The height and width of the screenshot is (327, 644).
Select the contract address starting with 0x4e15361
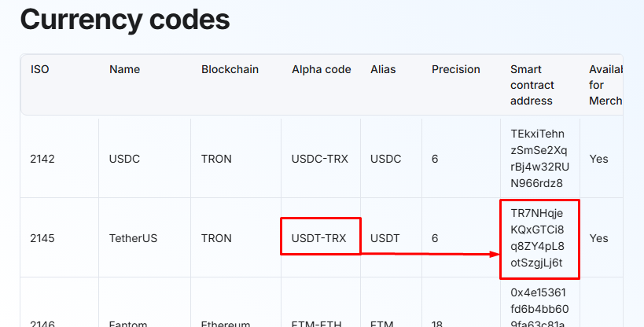(539, 307)
